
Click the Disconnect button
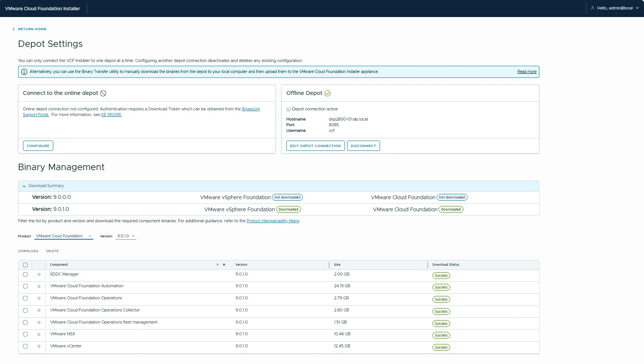click(x=363, y=146)
